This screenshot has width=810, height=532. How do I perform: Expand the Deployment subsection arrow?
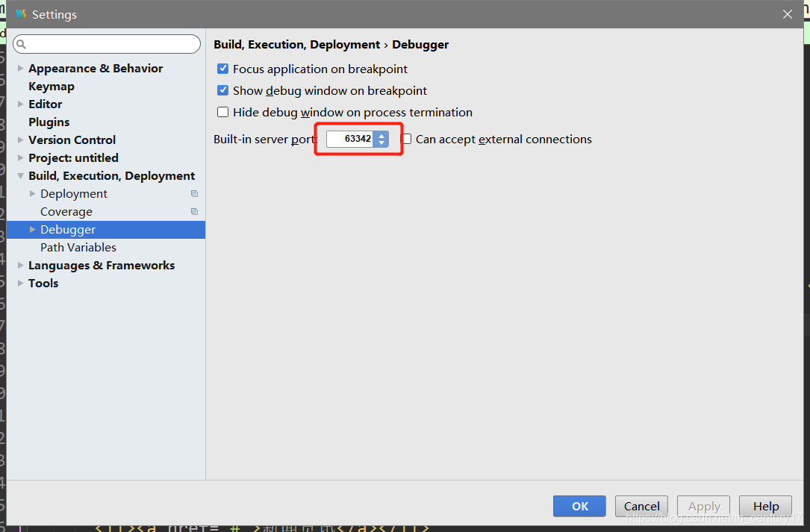[33, 194]
